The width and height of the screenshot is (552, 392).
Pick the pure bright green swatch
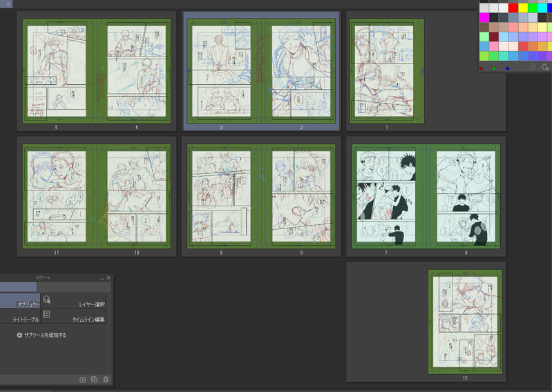click(x=533, y=8)
